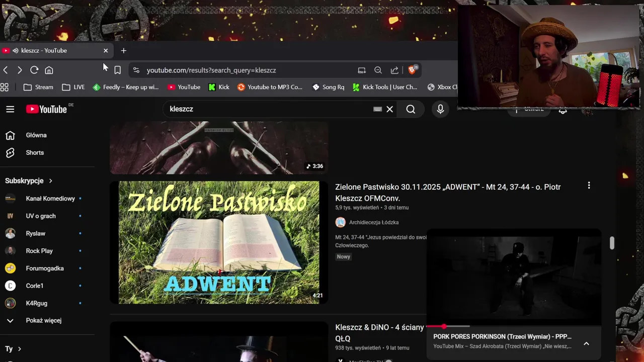
Task: Open the Song Rq bookmark
Action: click(328, 87)
